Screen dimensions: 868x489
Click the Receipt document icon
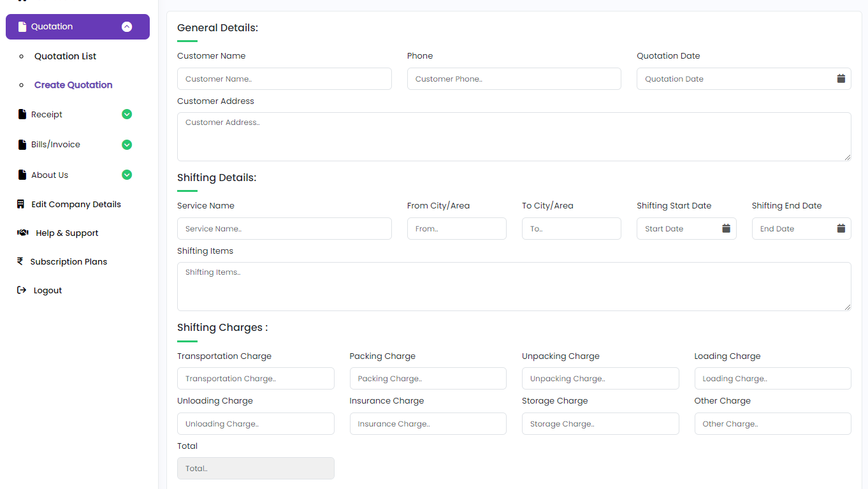click(x=22, y=114)
